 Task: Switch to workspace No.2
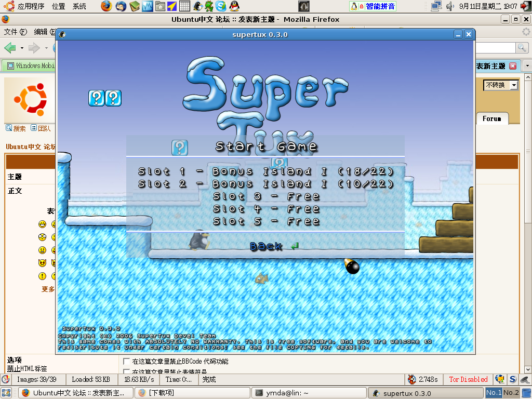(x=511, y=393)
